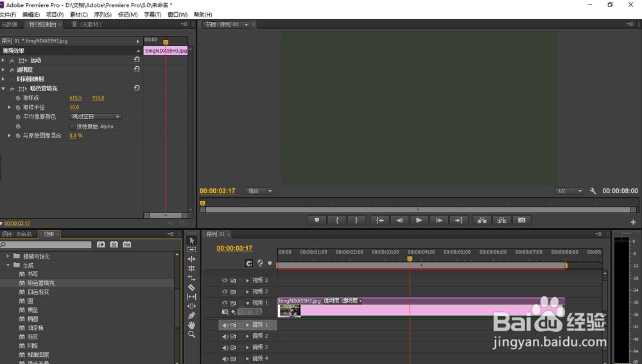Viewport: 642px width, 364px height.
Task: Toggle visibility eye of 视频 2 track
Action: pyautogui.click(x=224, y=291)
